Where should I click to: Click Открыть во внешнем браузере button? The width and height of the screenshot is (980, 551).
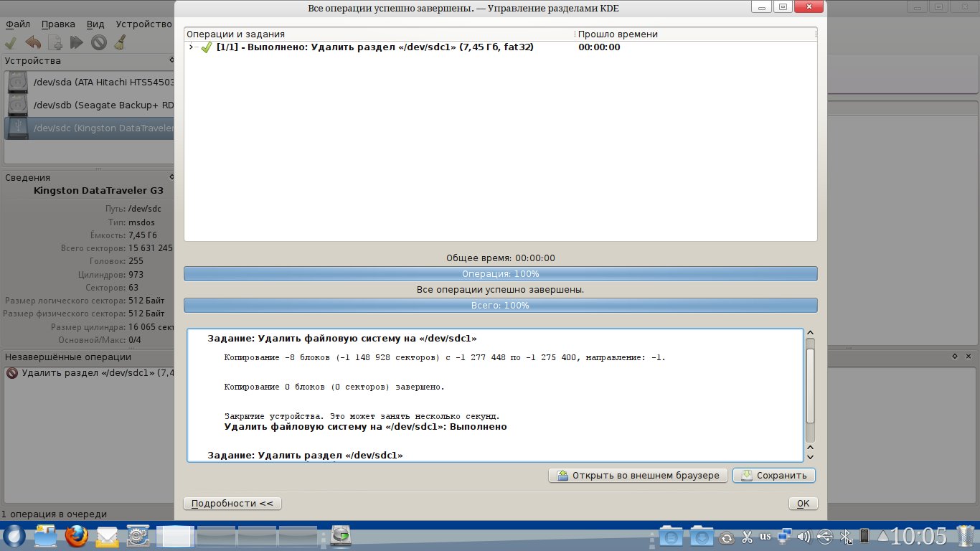[x=639, y=476]
